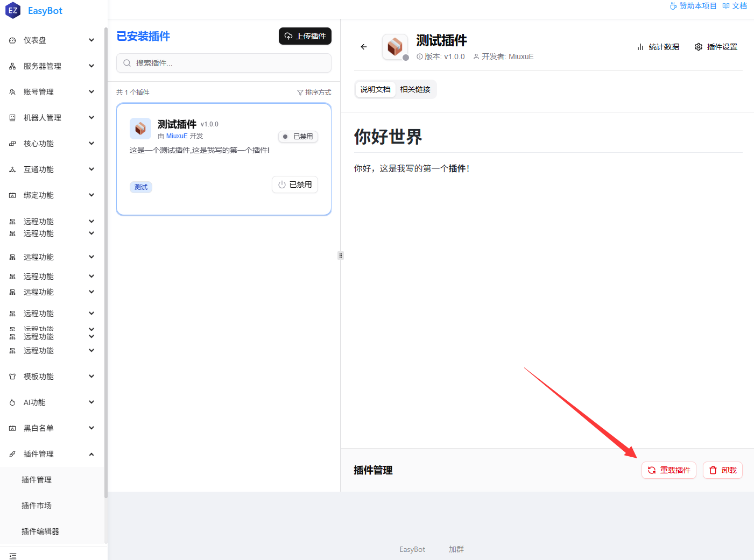Expand the 仪表盘 sidebar menu
754x560 pixels.
(52, 40)
